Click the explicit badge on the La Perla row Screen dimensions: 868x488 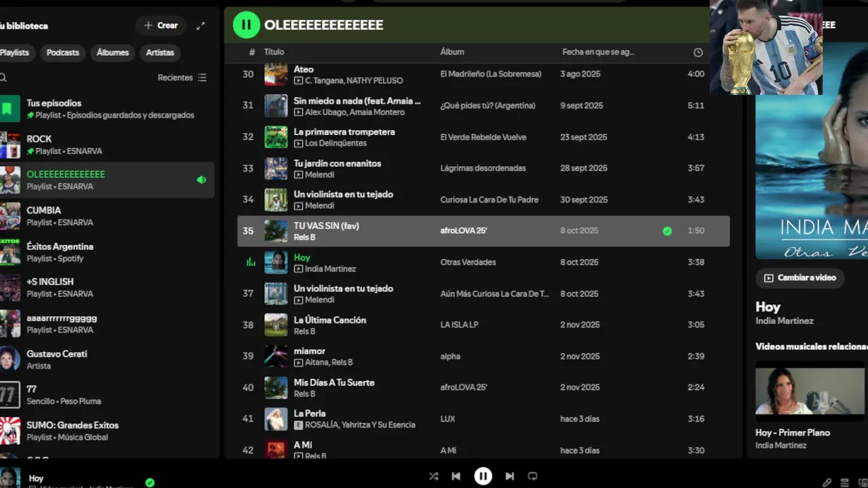point(298,425)
